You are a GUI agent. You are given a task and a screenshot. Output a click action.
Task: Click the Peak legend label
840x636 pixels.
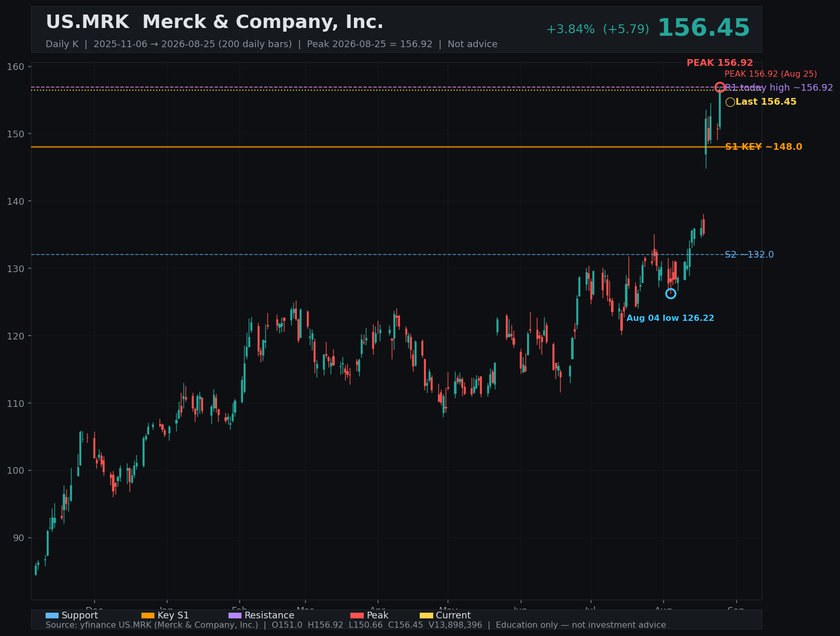coord(378,615)
